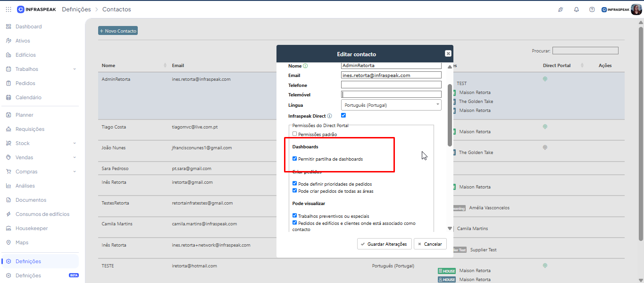Click the Documentos sidebar icon
The image size is (644, 283).
click(8, 200)
